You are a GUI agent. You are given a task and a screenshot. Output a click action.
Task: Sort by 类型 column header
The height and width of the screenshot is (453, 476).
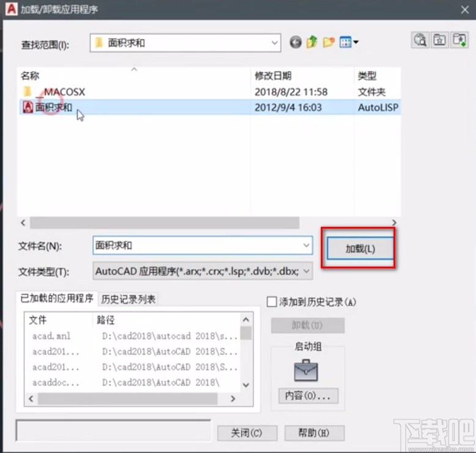pos(378,75)
